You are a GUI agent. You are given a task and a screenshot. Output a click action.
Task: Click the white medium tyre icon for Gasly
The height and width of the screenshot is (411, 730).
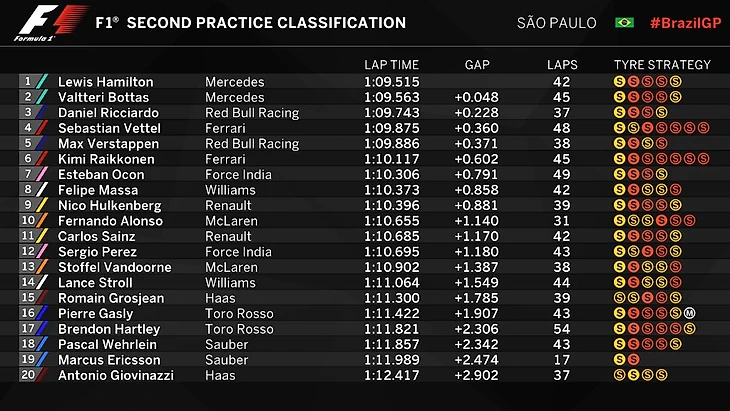pos(690,313)
